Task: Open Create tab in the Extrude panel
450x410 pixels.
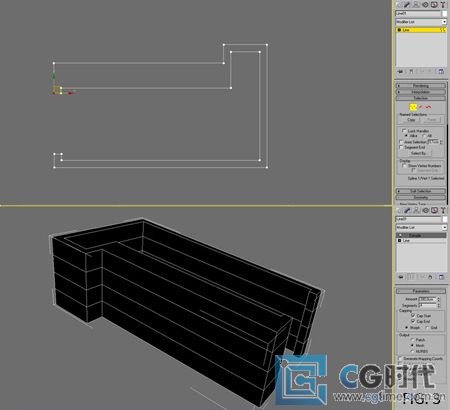Action: (x=399, y=210)
